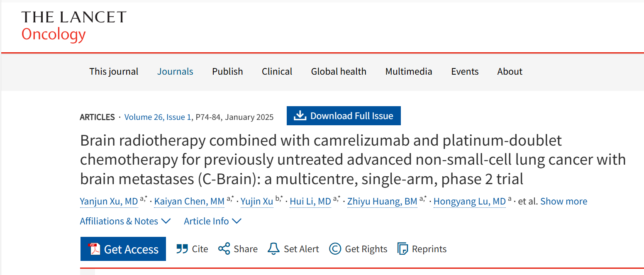Screen dimensions: 644x275
Task: Open the Multimedia menu
Action: pos(409,71)
